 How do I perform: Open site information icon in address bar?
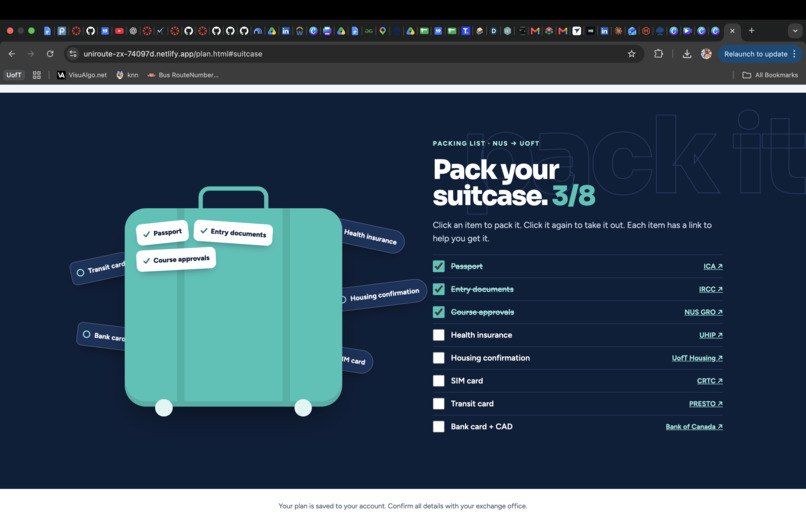[x=73, y=53]
